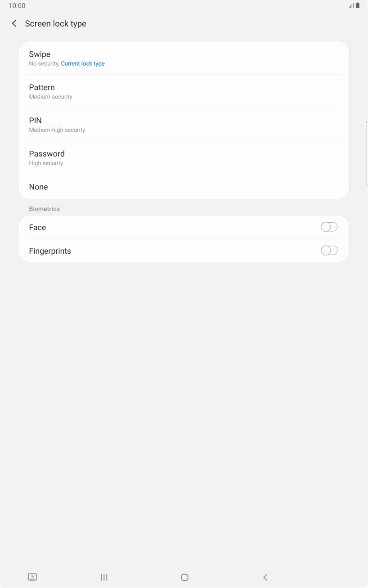Click the Current lock type link
The width and height of the screenshot is (368, 588).
(x=83, y=64)
